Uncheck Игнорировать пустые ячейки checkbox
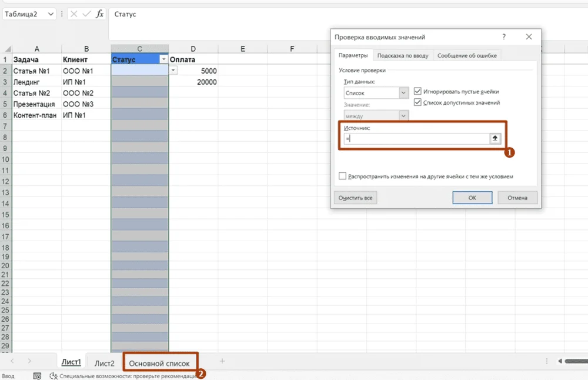The height and width of the screenshot is (380, 588). tap(417, 92)
